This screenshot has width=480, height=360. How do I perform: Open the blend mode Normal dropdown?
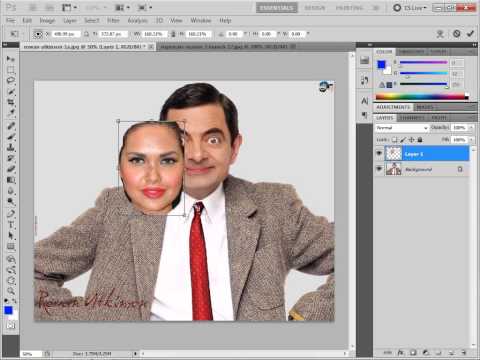tap(402, 128)
